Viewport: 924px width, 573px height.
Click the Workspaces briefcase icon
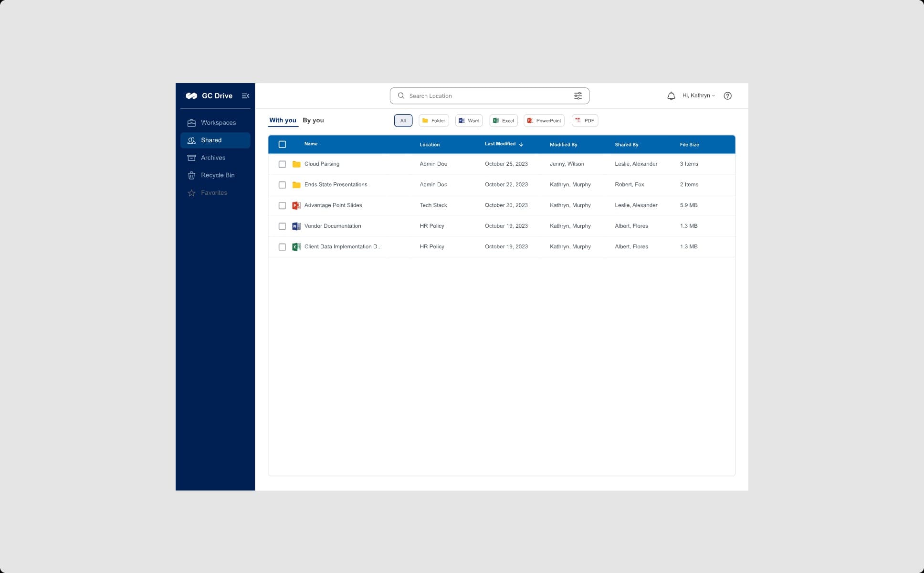(191, 123)
